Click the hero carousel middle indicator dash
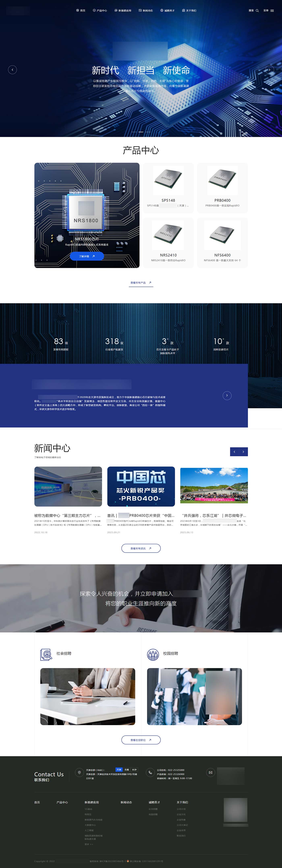The height and width of the screenshot is (868, 282). (141, 132)
